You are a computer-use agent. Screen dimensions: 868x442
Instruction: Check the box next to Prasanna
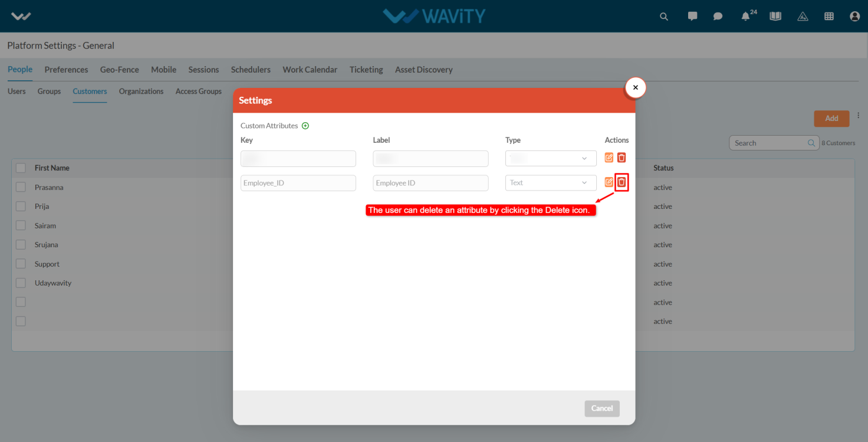[21, 187]
